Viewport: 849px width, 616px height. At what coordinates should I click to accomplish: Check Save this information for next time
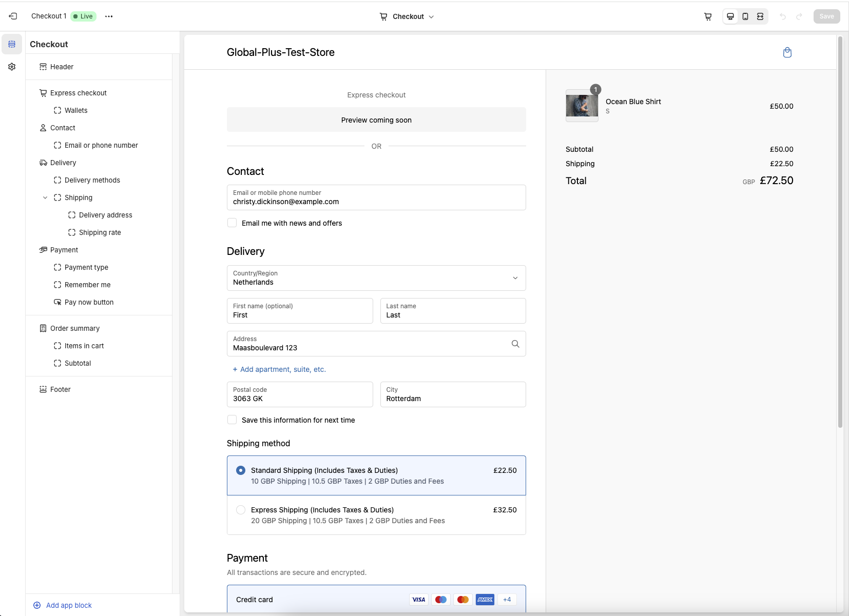[232, 420]
